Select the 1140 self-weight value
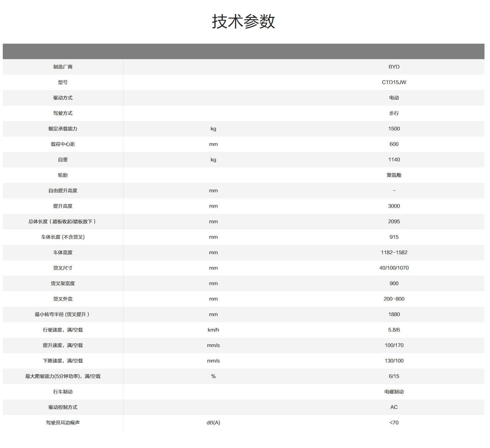 [x=394, y=160]
